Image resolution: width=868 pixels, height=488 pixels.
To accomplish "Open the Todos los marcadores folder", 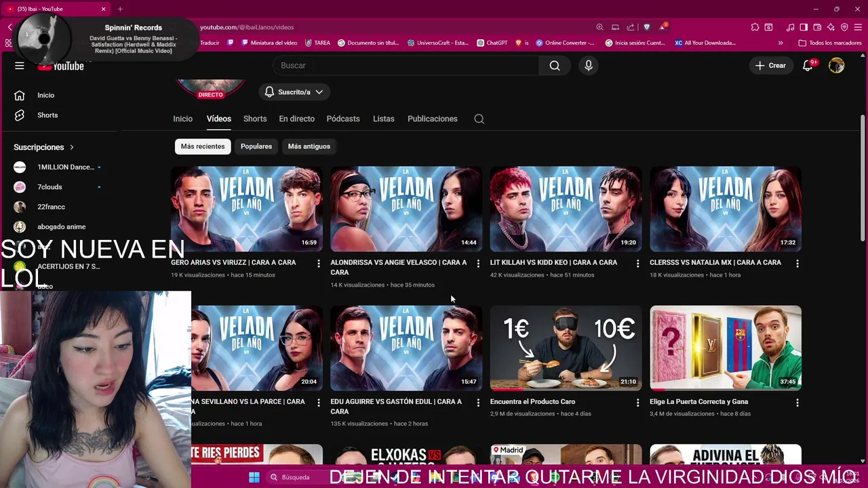I will (830, 43).
